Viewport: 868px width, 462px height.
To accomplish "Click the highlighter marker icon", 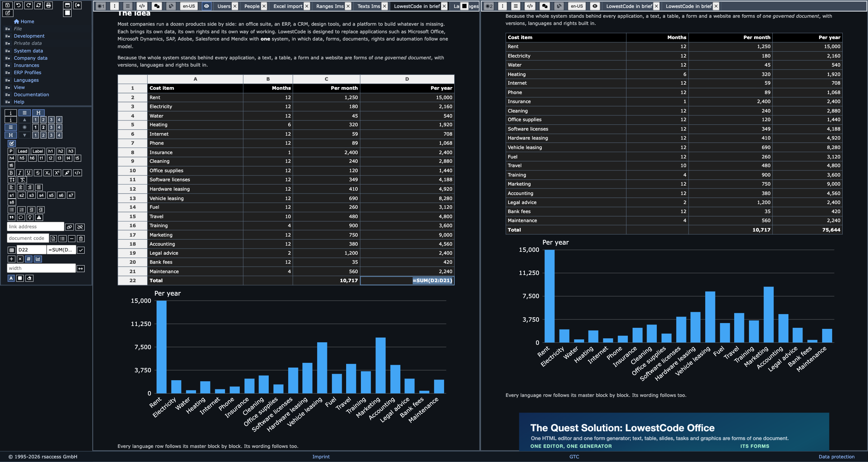I will click(x=67, y=173).
